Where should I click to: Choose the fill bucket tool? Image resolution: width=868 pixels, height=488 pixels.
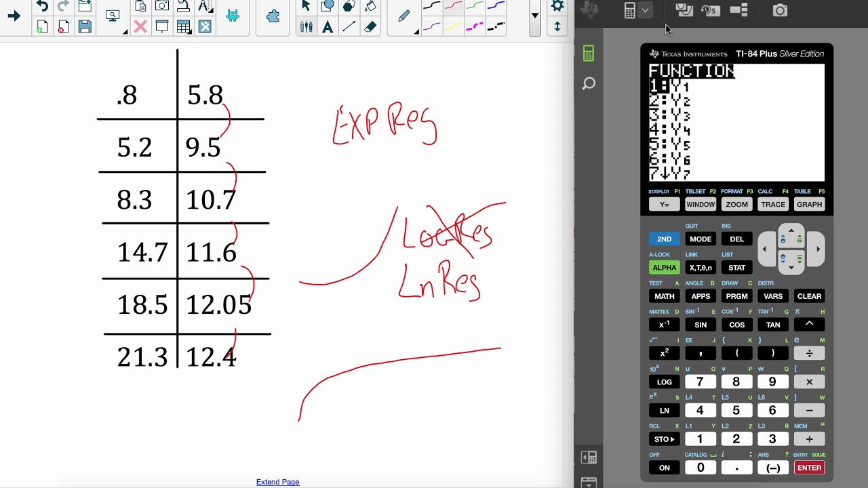coord(370,7)
